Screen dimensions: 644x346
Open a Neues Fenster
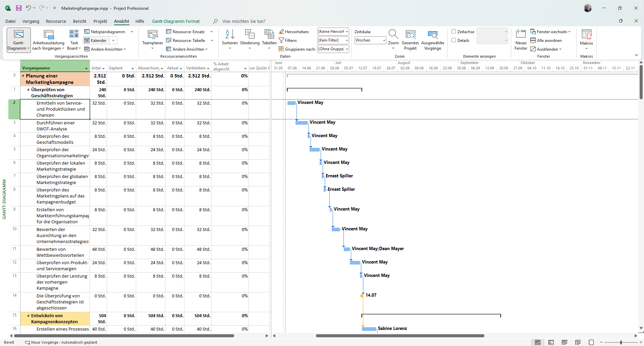click(x=521, y=40)
